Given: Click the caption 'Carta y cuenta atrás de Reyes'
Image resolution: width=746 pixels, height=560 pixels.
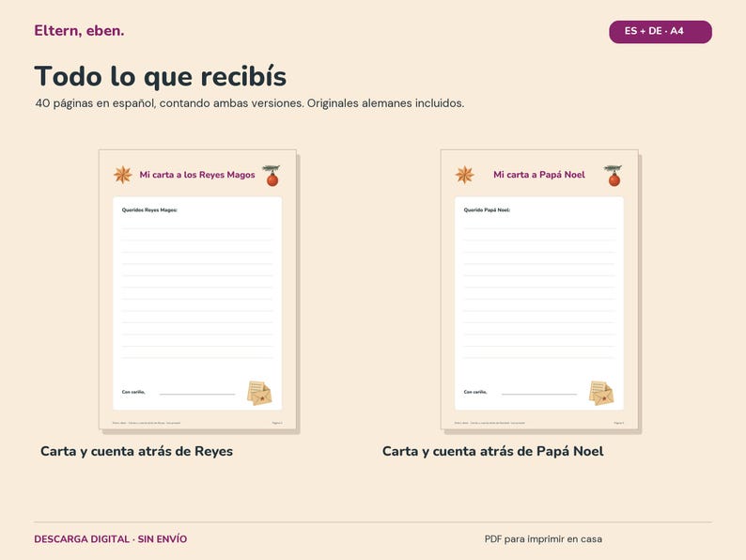Looking at the screenshot, I should click(136, 451).
